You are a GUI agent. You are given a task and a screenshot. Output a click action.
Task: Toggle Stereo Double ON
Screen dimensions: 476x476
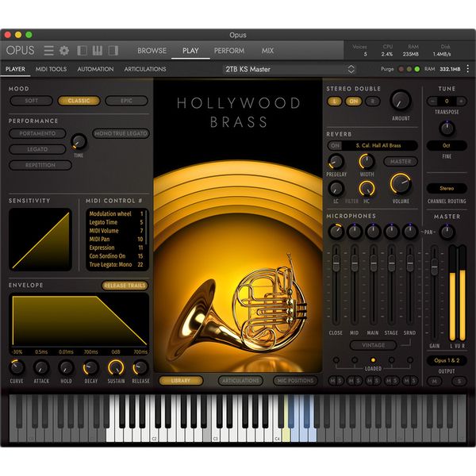(354, 101)
